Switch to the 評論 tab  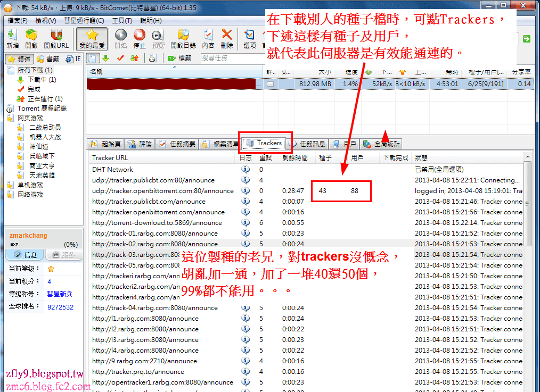pyautogui.click(x=140, y=144)
